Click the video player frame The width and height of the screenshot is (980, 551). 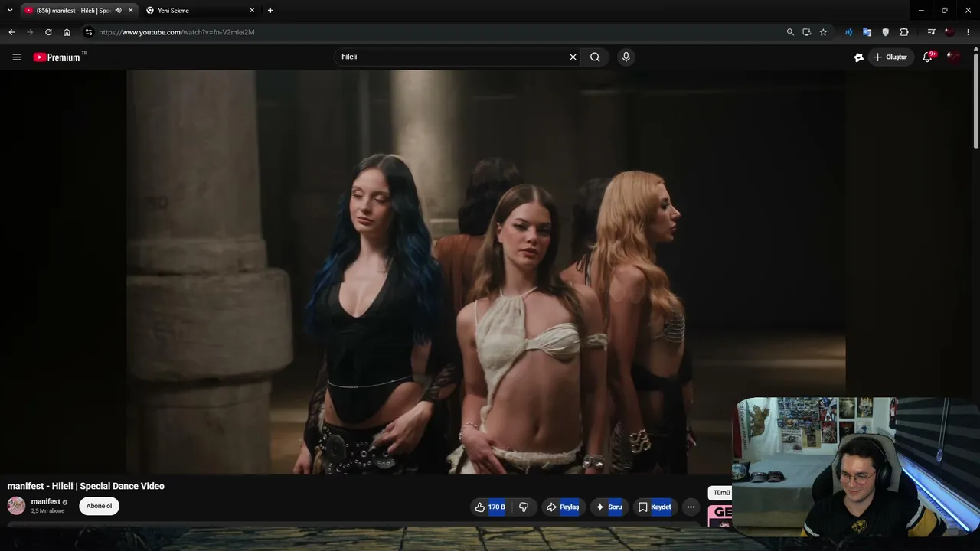486,272
